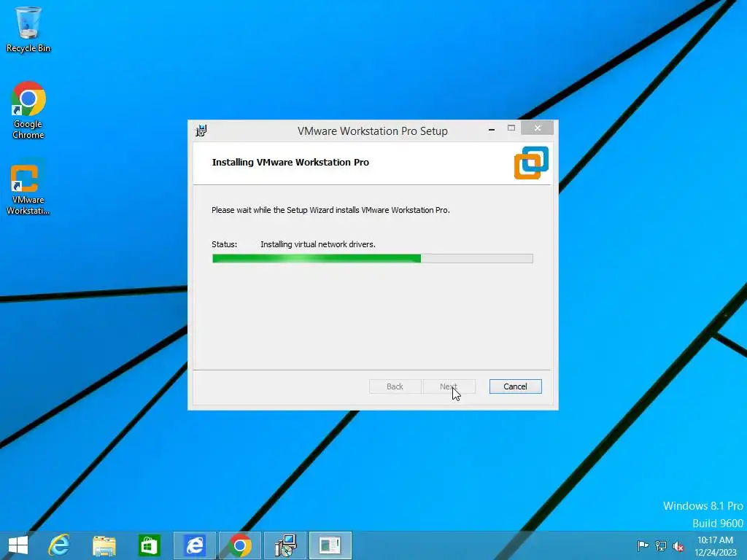Image resolution: width=747 pixels, height=560 pixels.
Task: Open the network tray icon
Action: [661, 545]
